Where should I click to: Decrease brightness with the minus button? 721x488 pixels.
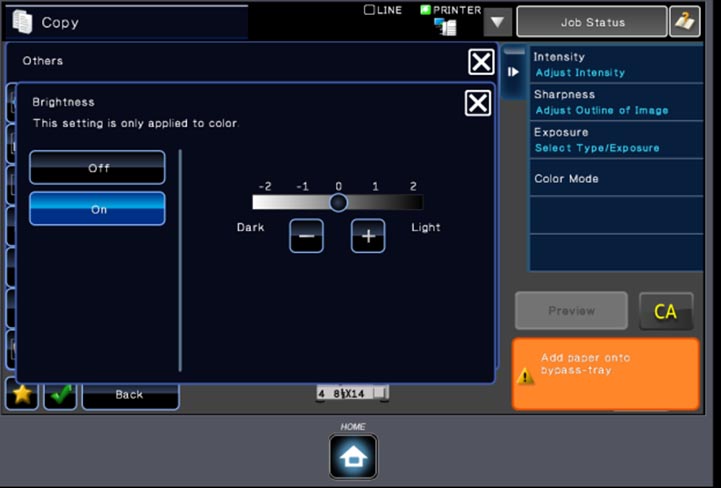coord(306,236)
